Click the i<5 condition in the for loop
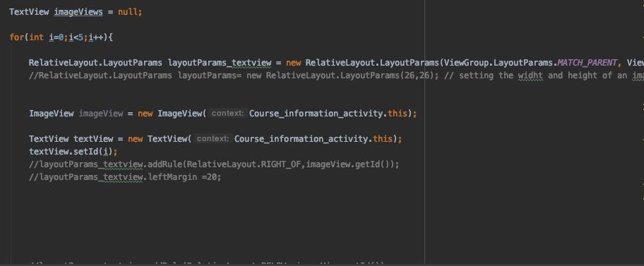 [76, 37]
